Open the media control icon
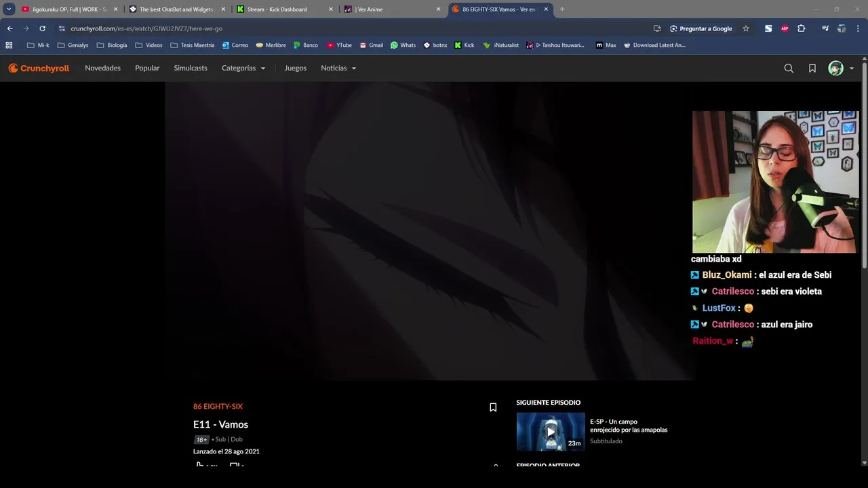This screenshot has width=868, height=488. click(x=825, y=28)
